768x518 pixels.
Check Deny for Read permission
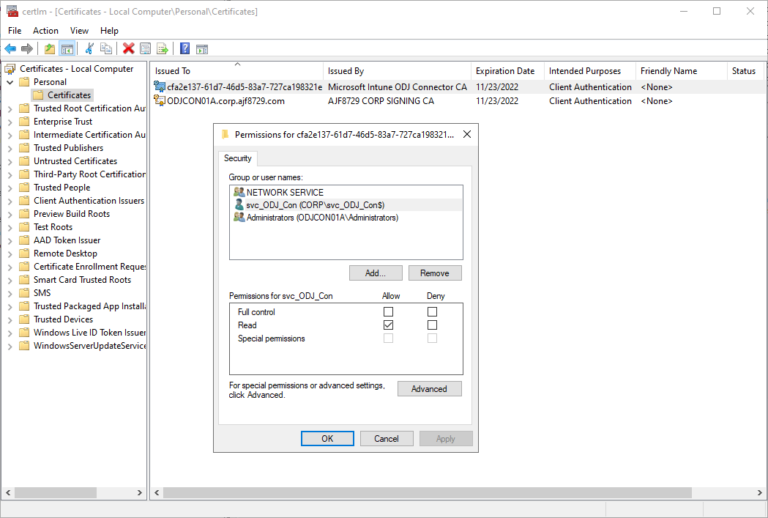coord(432,325)
